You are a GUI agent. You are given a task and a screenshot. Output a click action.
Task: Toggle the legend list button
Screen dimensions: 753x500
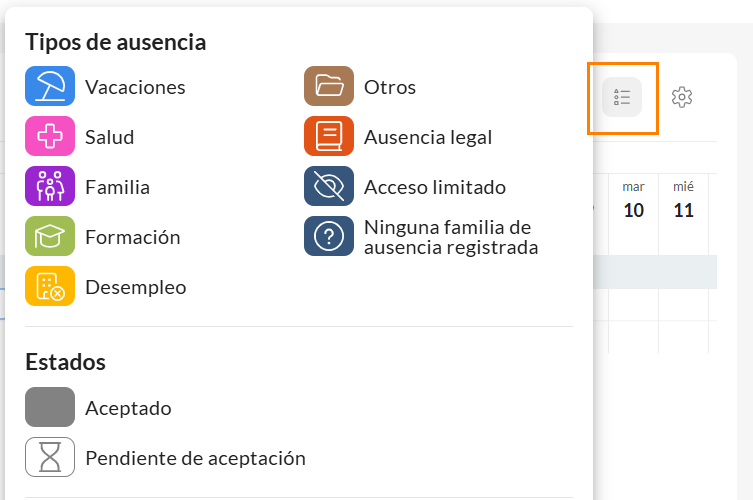tap(622, 97)
